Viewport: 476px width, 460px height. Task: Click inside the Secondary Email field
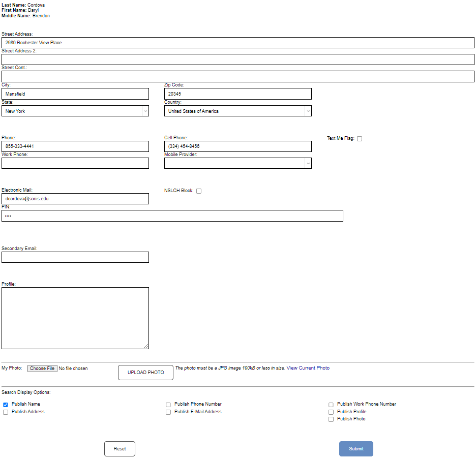click(x=75, y=257)
